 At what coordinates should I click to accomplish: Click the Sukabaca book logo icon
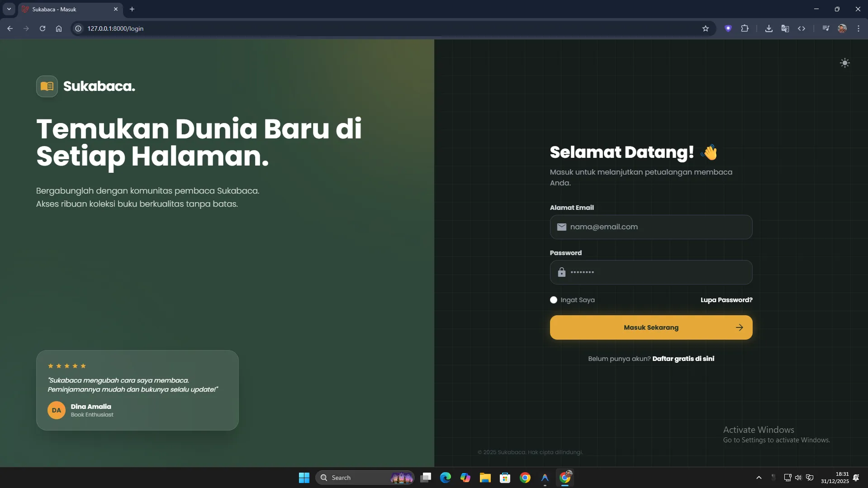(47, 86)
